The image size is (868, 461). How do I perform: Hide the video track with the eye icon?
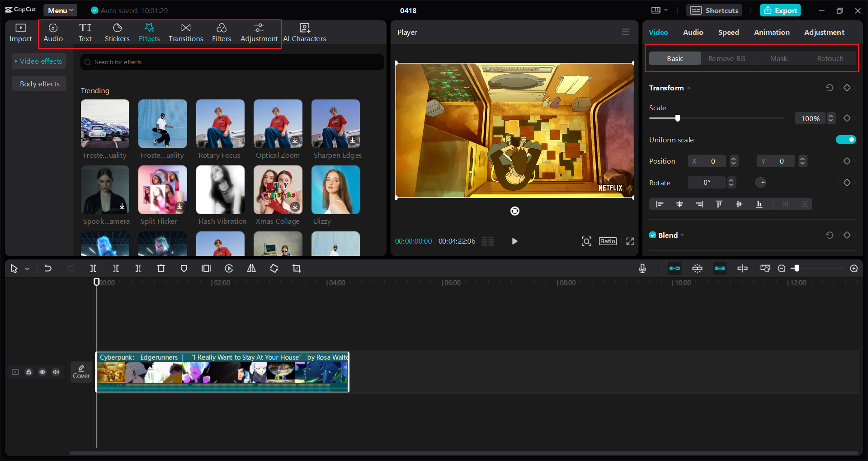coord(42,372)
